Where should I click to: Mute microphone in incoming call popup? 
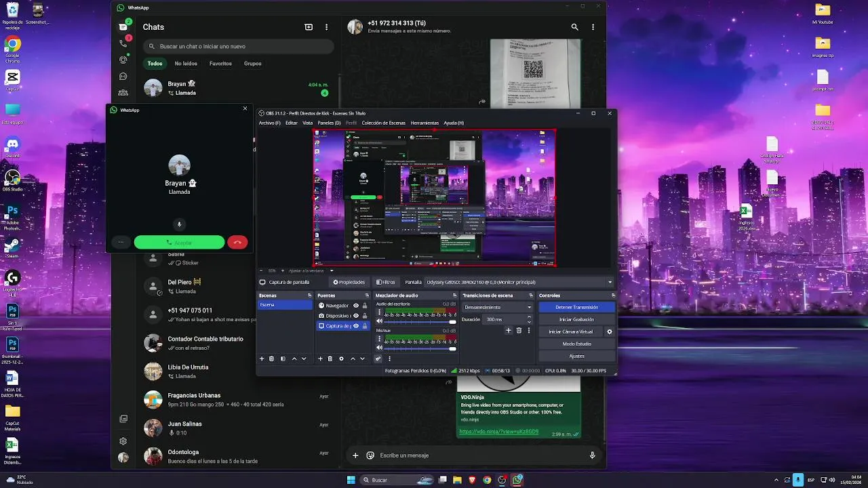[180, 224]
